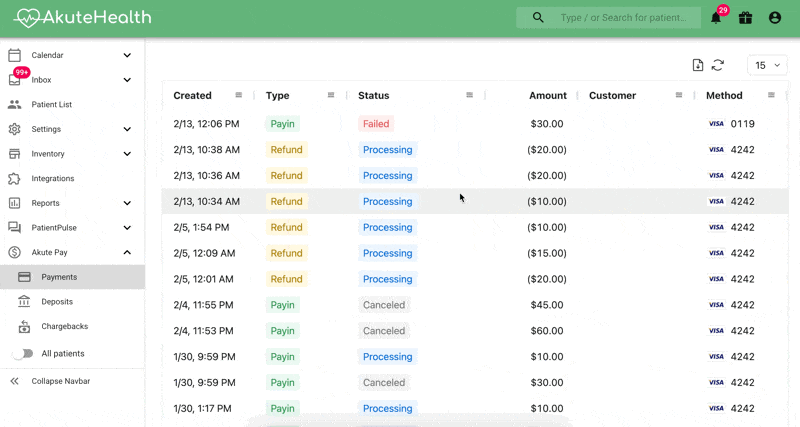
Task: Open the user account profile icon
Action: (x=775, y=18)
